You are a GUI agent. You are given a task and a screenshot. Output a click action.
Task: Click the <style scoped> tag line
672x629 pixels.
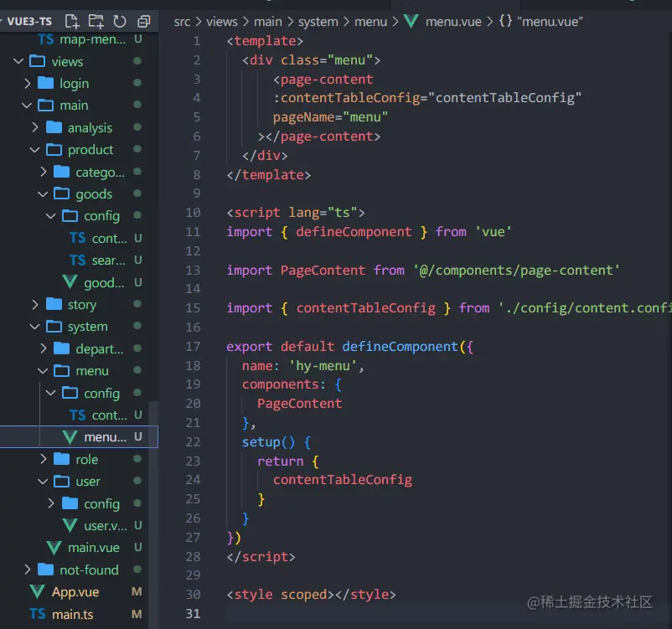click(x=311, y=595)
